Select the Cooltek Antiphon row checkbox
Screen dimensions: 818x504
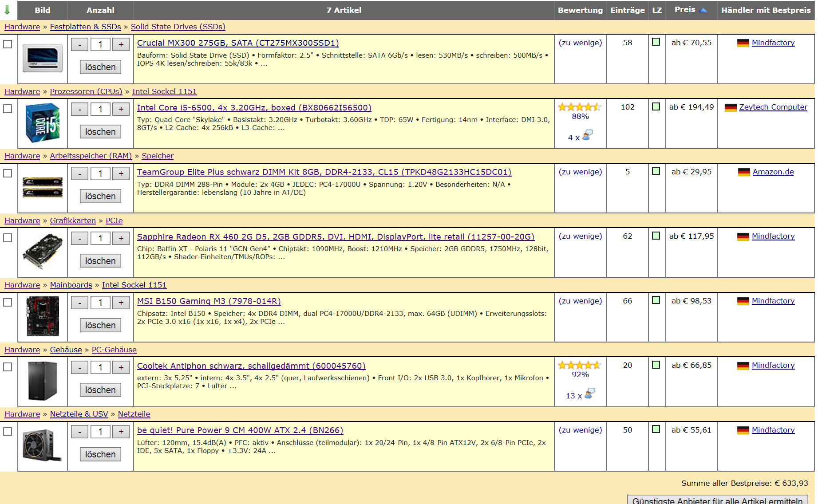tap(8, 367)
